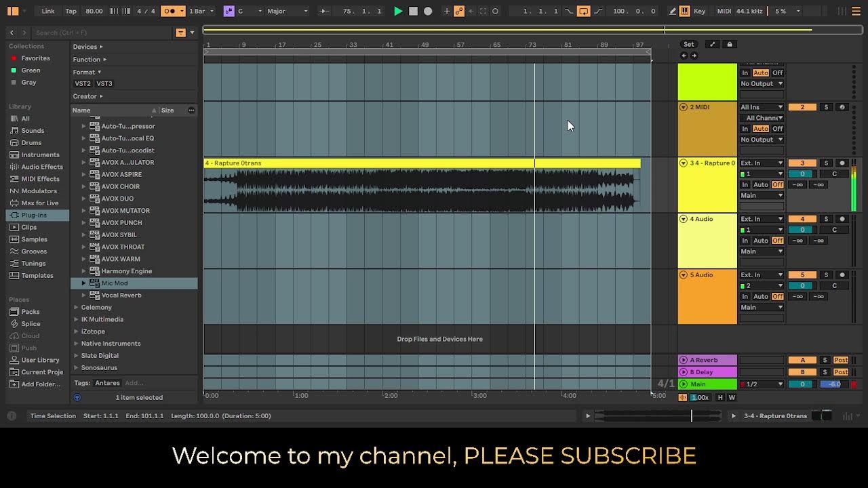Enable the VST2 format filter
Screen dimensions: 868x488
(83, 84)
